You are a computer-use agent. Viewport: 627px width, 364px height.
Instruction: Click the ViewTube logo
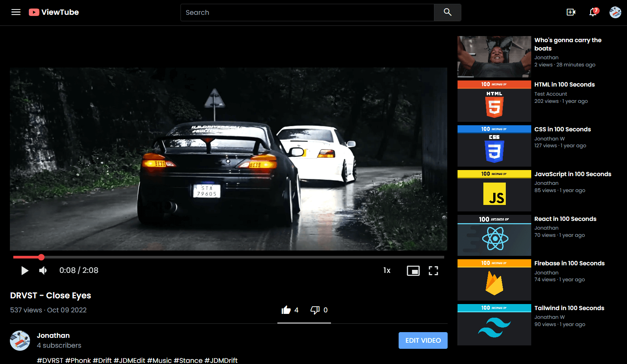tap(54, 12)
